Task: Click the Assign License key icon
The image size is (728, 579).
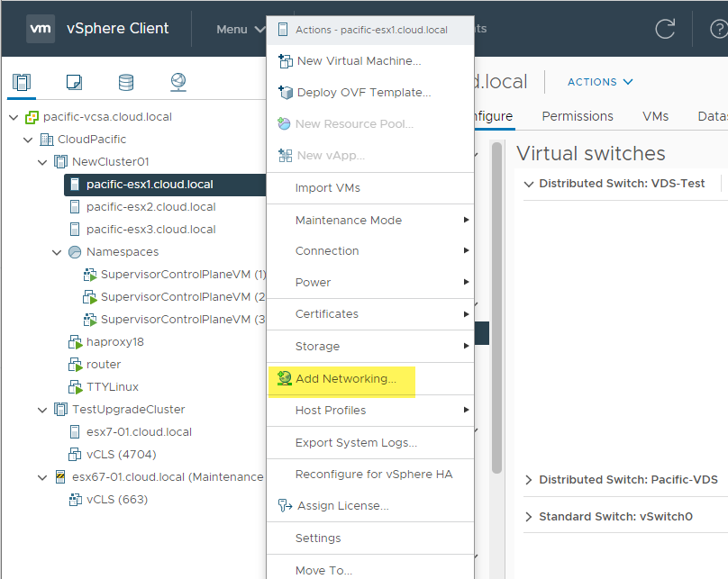Action: (x=285, y=505)
